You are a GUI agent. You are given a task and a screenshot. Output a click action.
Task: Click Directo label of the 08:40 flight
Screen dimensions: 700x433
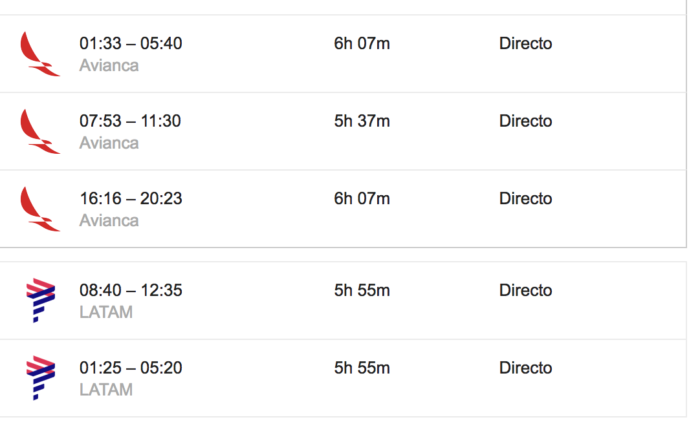(525, 290)
